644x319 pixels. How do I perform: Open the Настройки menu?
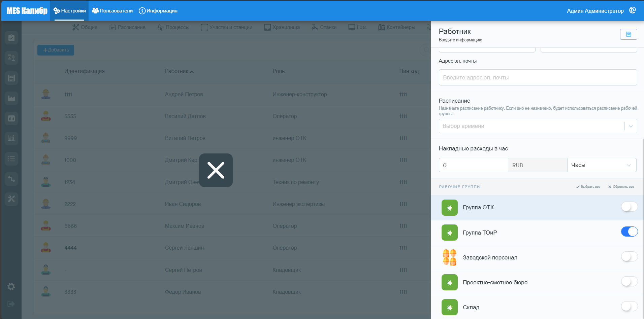coord(69,11)
